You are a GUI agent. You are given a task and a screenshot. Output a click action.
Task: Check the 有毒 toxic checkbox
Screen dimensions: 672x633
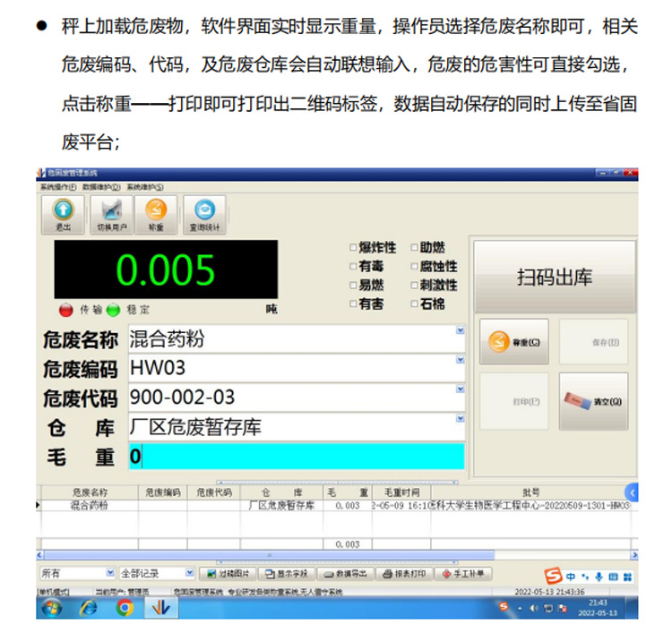(353, 266)
